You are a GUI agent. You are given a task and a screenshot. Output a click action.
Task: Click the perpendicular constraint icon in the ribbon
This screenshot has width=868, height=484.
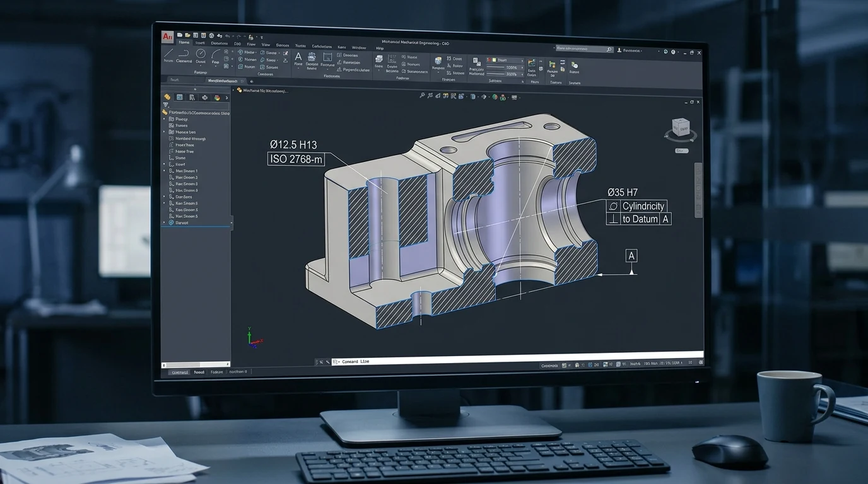[339, 70]
